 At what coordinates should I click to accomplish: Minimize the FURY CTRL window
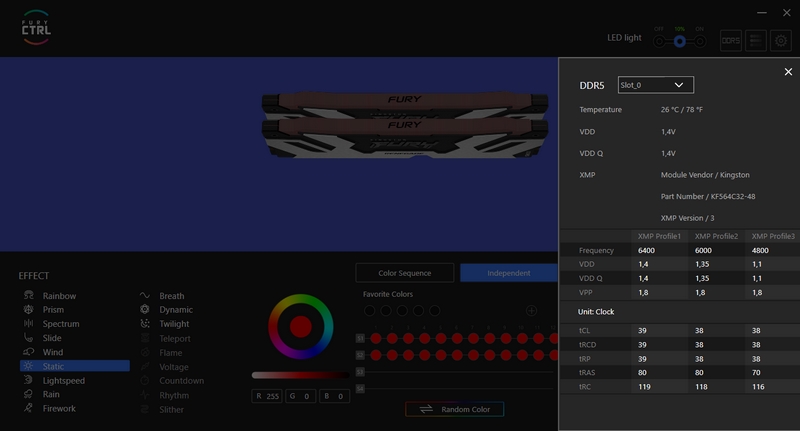(762, 13)
